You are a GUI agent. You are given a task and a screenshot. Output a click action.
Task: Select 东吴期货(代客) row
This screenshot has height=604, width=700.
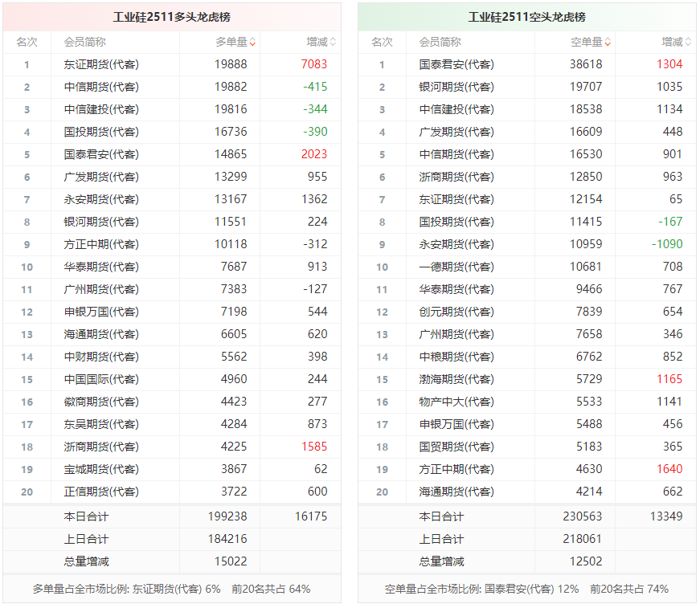click(172, 424)
